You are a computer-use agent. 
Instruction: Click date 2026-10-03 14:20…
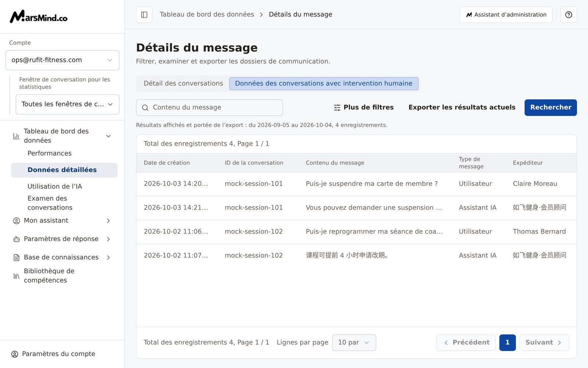176,184
